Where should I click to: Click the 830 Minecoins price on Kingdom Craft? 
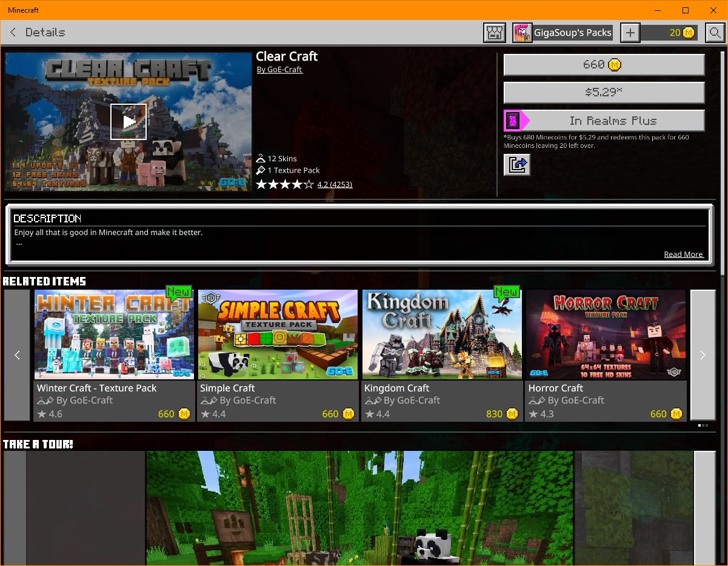pos(503,414)
